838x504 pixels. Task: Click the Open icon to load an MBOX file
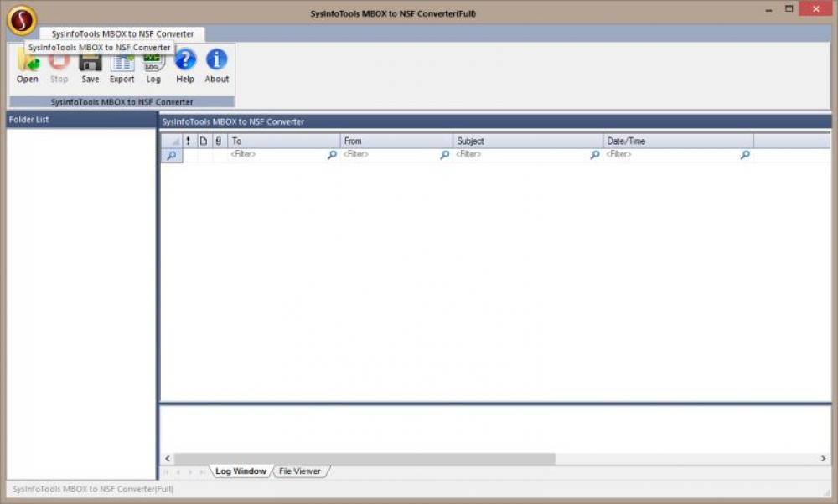click(26, 67)
